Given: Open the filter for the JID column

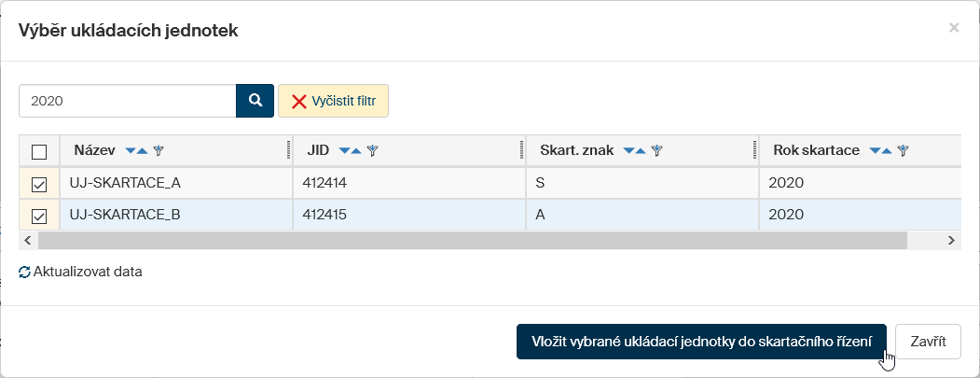Looking at the screenshot, I should (x=373, y=150).
